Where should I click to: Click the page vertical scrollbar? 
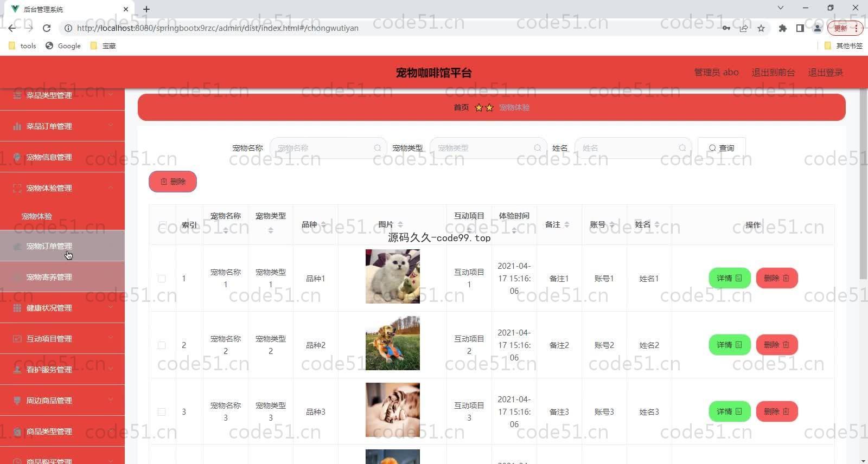(x=863, y=184)
